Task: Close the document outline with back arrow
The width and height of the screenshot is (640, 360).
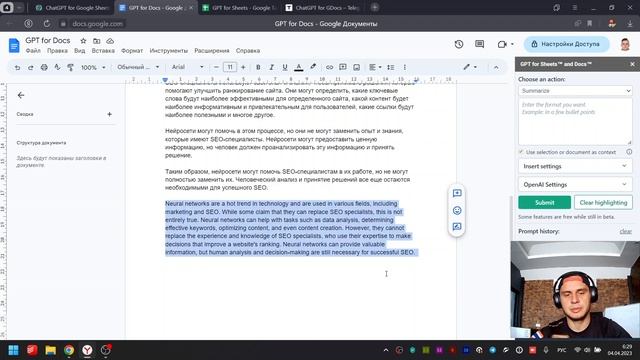Action: point(21,95)
